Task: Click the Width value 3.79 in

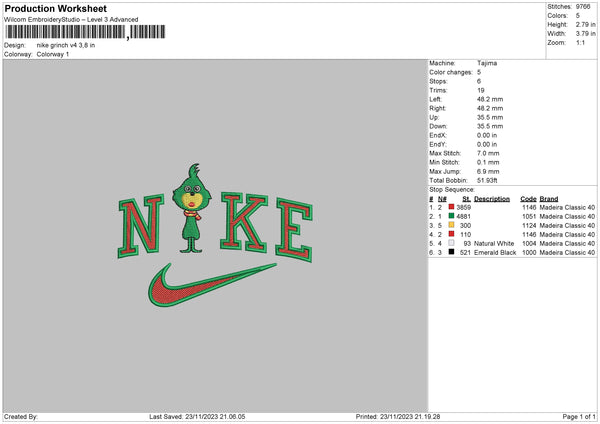Action: point(585,34)
